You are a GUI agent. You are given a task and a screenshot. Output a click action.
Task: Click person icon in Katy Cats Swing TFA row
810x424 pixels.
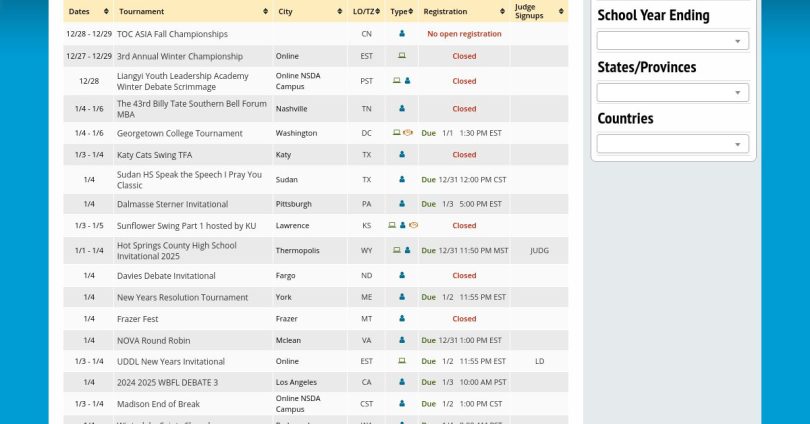[402, 155]
